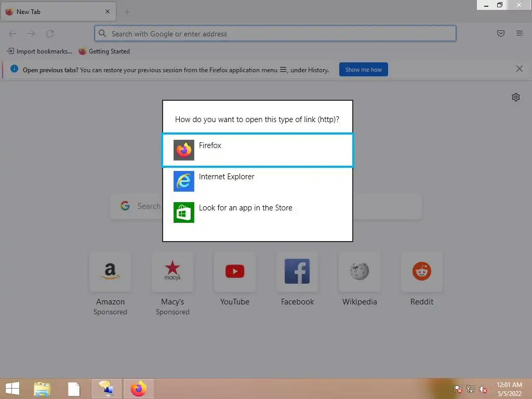This screenshot has height=399, width=532.
Task: Click the magnifier icon in the address bar
Action: tap(102, 33)
